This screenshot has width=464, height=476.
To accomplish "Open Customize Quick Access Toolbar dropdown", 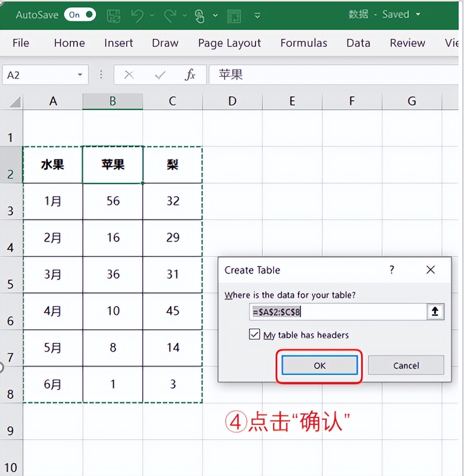I will coord(257,15).
